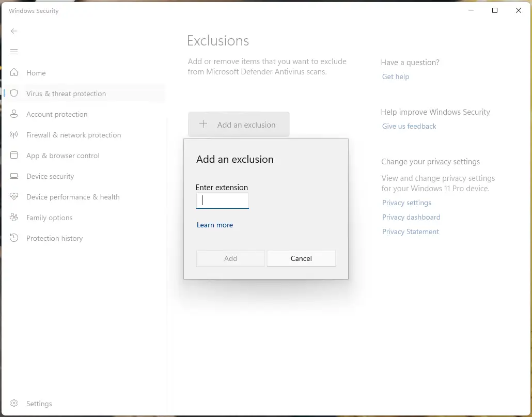532x417 pixels.
Task: Close the Windows Security window
Action: (x=519, y=10)
